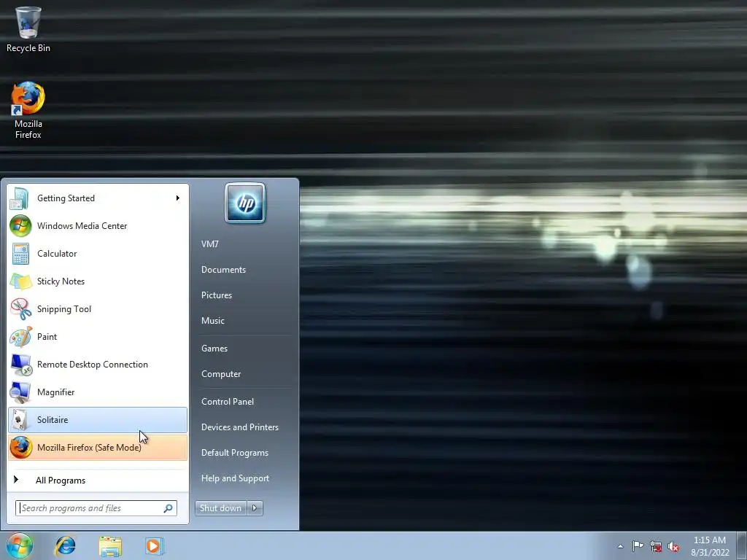Image resolution: width=747 pixels, height=560 pixels.
Task: Click the Firefox Safe Mode icon
Action: 21,448
